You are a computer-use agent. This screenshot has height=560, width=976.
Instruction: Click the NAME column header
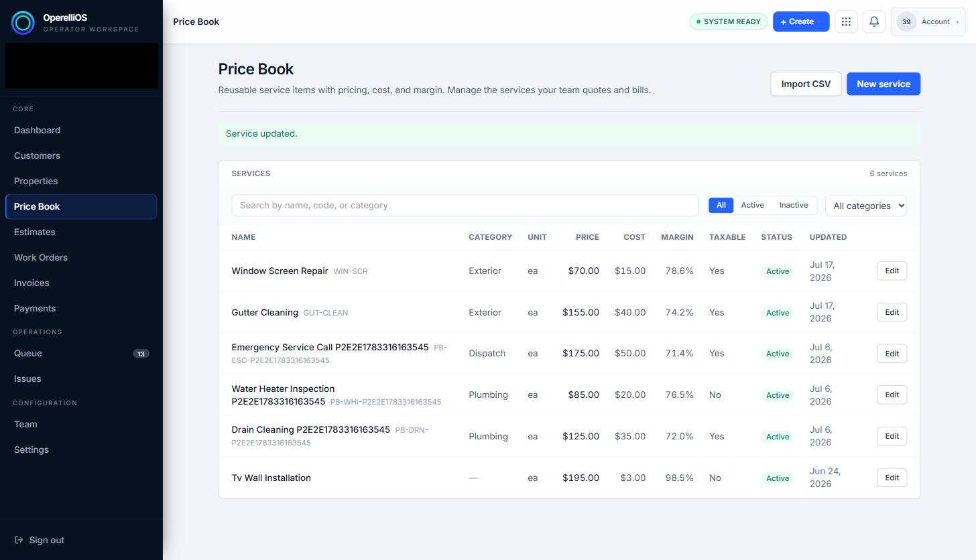click(243, 237)
